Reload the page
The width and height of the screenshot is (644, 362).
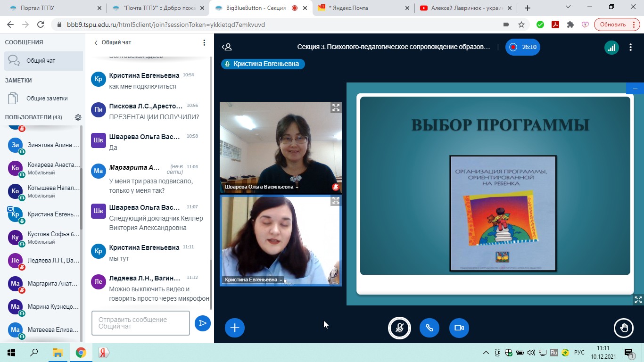[x=41, y=25]
